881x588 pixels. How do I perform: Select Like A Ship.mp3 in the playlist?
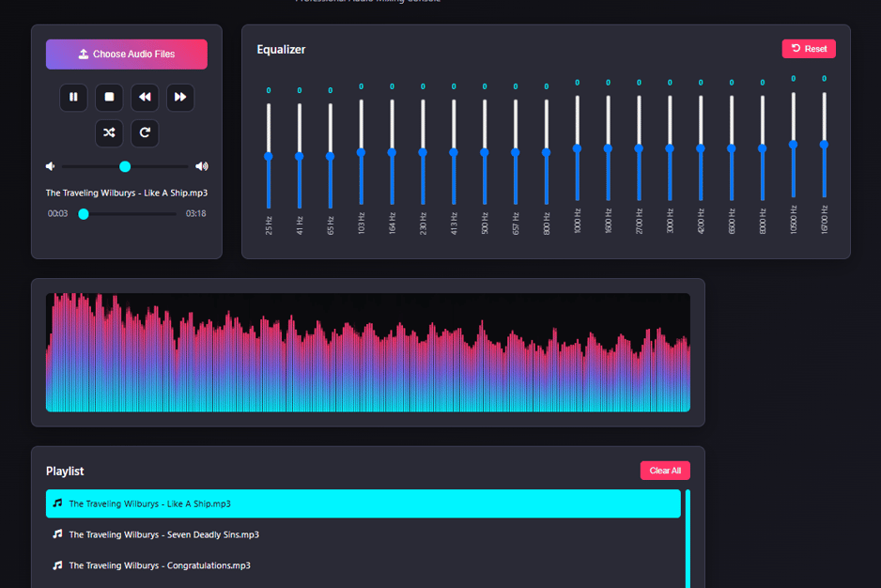(363, 503)
